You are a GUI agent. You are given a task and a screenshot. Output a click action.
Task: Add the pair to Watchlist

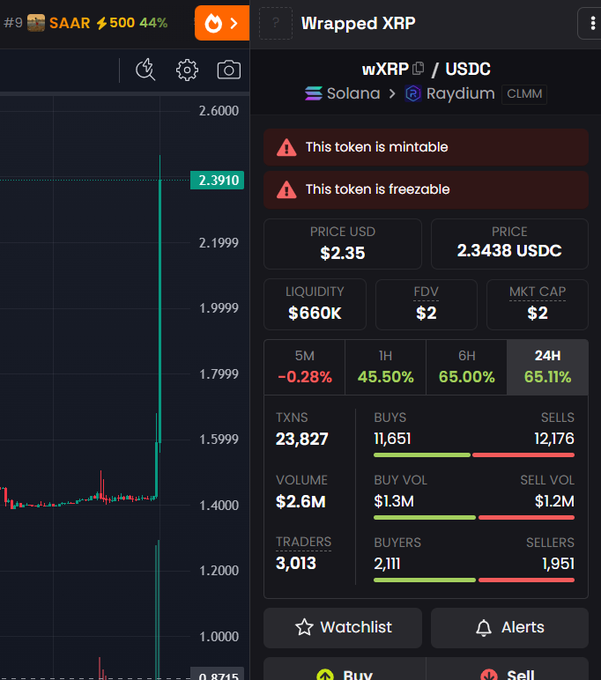click(x=343, y=628)
